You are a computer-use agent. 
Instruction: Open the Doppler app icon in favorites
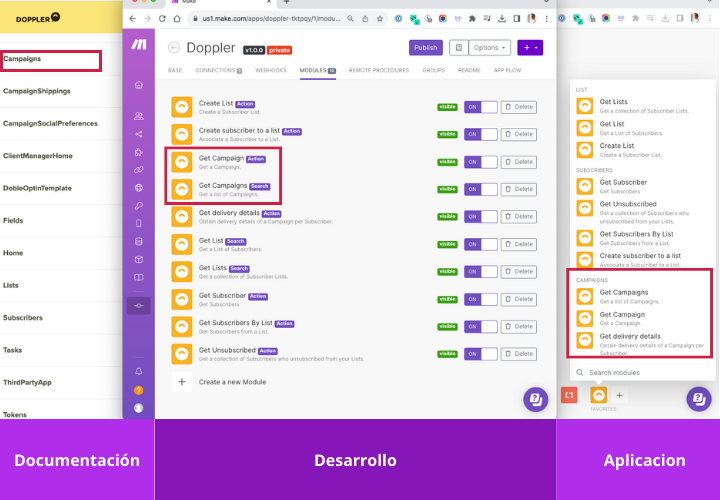coord(598,395)
